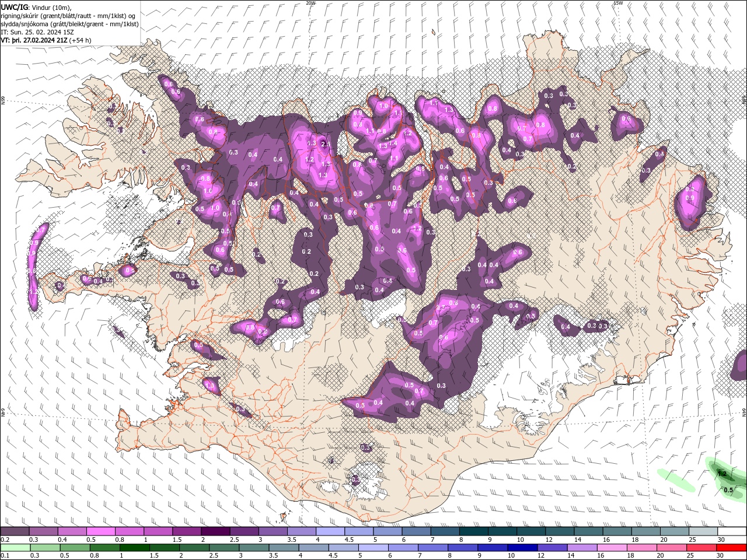
Task: Pick the lavender upper swatch between 4 and 4.5
Action: (330, 531)
